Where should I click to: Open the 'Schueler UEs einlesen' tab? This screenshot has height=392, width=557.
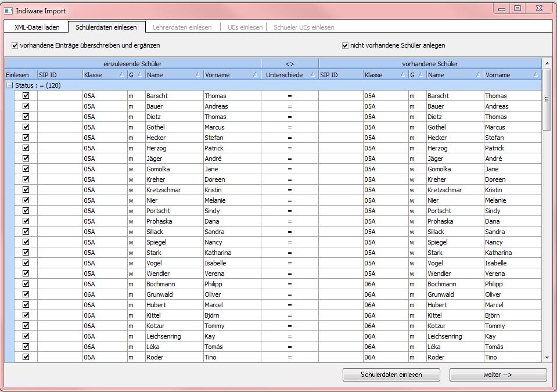click(x=304, y=27)
